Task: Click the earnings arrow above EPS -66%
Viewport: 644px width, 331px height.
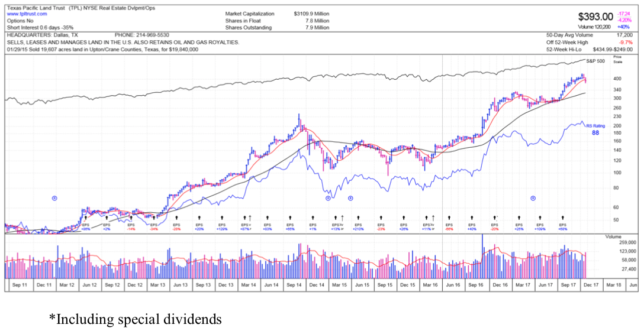Action: pos(449,218)
